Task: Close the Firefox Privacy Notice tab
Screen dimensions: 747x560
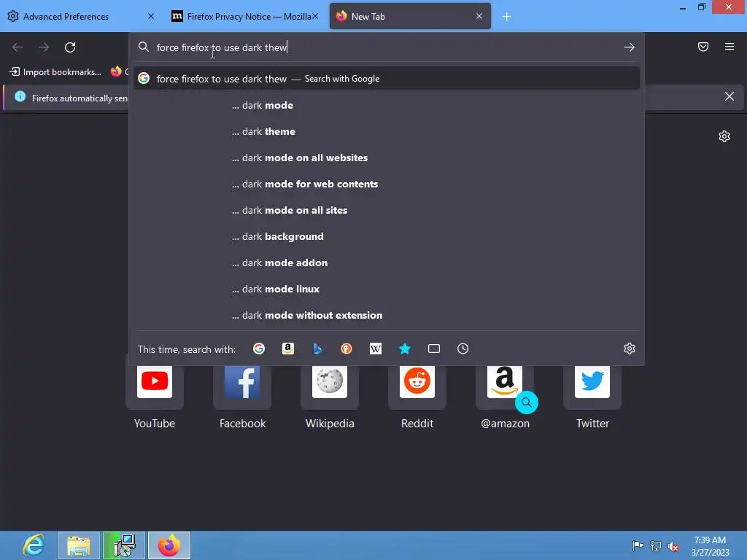Action: click(x=315, y=16)
